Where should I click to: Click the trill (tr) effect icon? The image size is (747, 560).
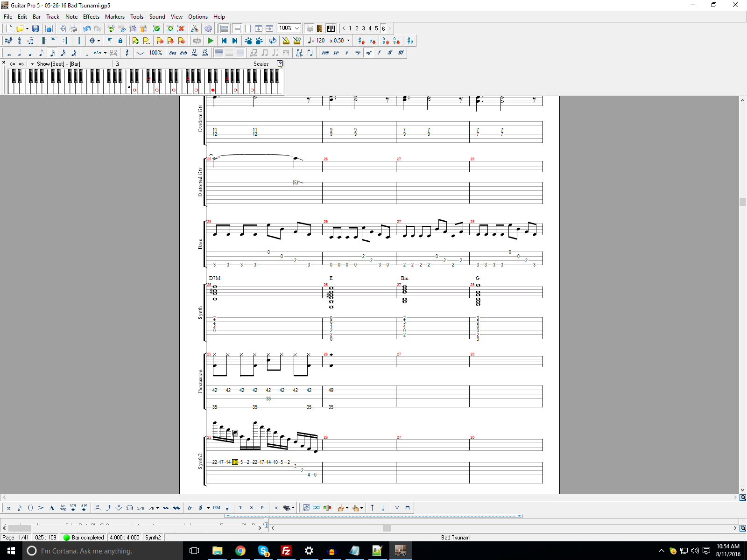[190, 508]
